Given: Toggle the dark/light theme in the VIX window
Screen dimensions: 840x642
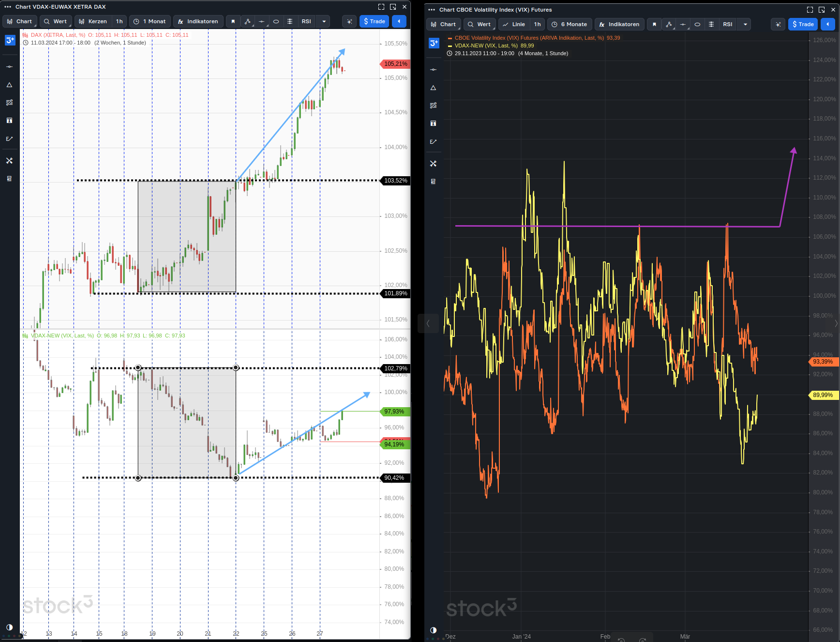Looking at the screenshot, I should click(x=433, y=630).
